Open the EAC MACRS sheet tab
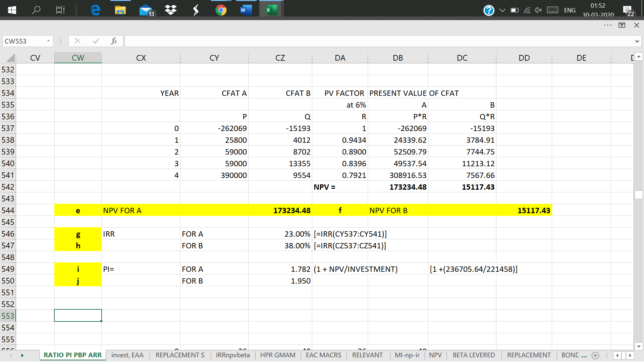This screenshot has height=362, width=644. (x=323, y=355)
